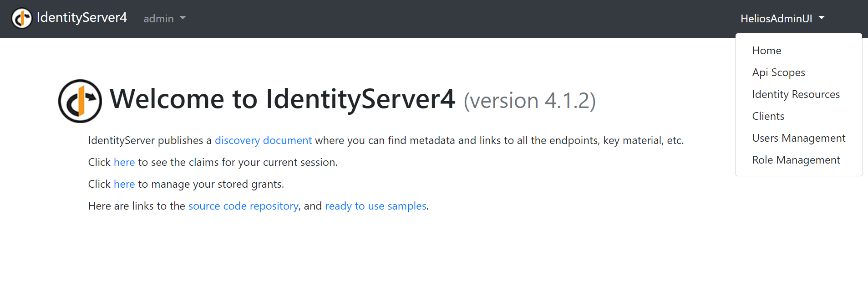Go to Clients menu entry
The width and height of the screenshot is (868, 303).
(799, 116)
